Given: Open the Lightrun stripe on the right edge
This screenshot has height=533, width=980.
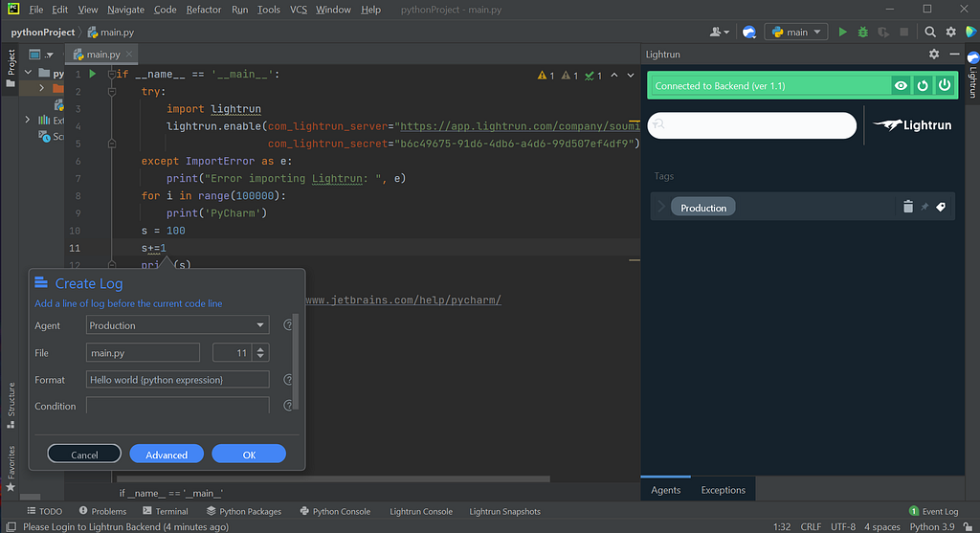Looking at the screenshot, I should tap(972, 75).
